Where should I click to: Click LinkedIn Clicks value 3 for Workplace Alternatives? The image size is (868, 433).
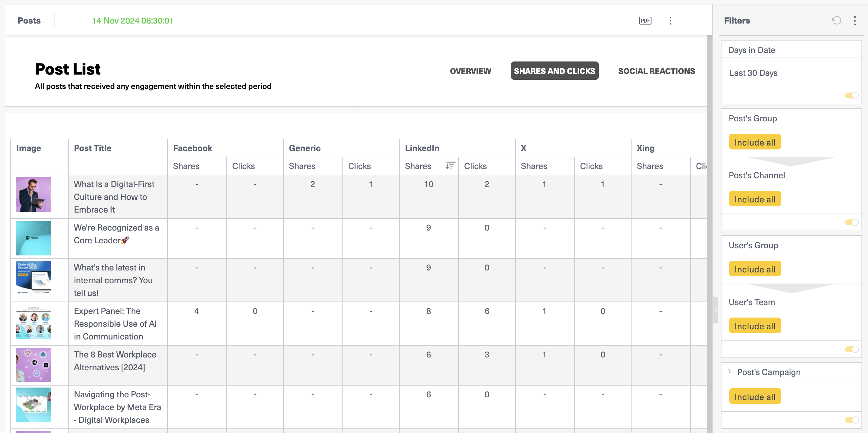[x=487, y=354]
